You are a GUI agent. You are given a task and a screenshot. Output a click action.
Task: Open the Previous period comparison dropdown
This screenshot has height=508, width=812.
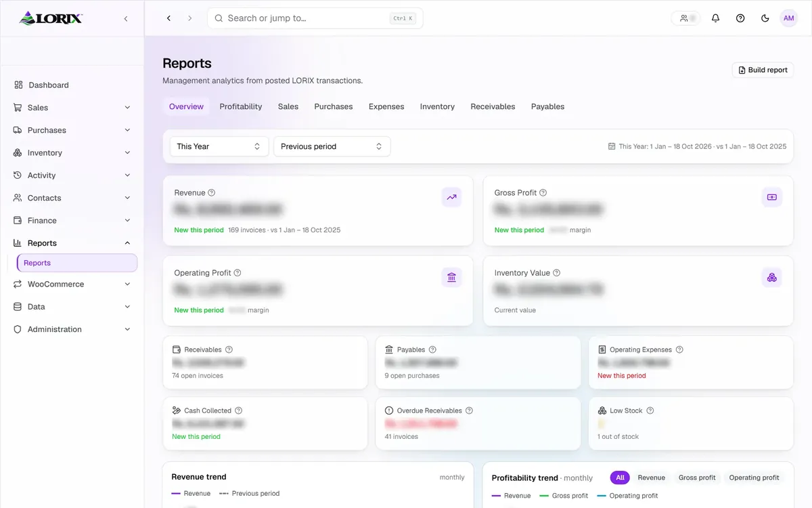click(x=332, y=146)
